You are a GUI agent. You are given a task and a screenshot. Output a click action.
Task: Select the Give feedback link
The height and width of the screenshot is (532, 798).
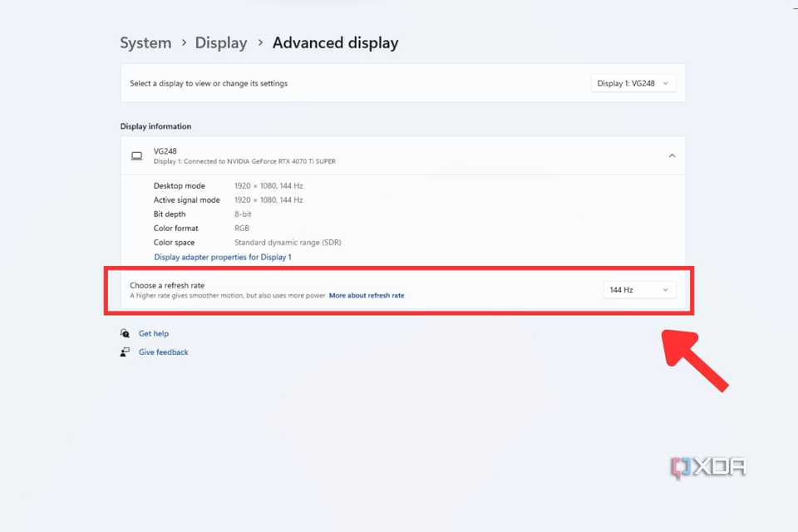pyautogui.click(x=164, y=352)
